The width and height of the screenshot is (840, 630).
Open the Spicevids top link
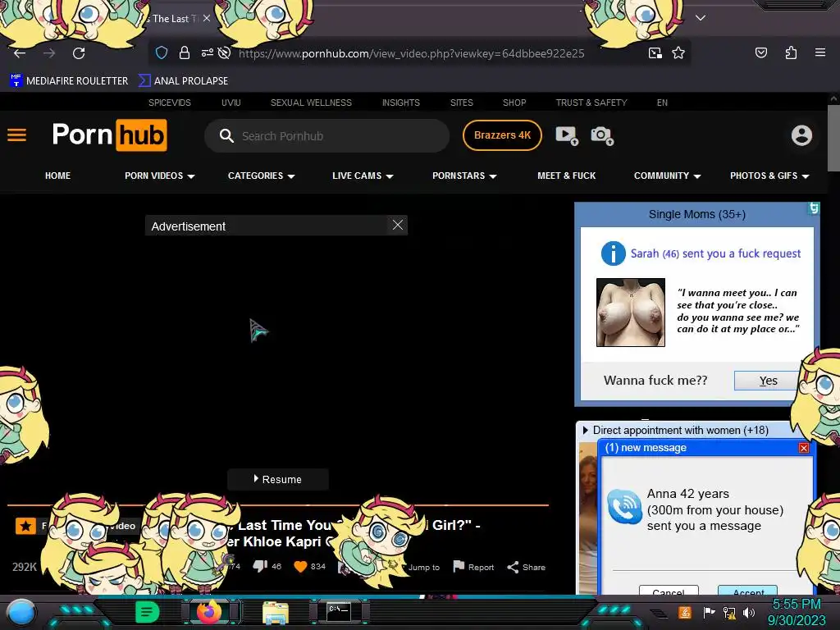pos(170,103)
